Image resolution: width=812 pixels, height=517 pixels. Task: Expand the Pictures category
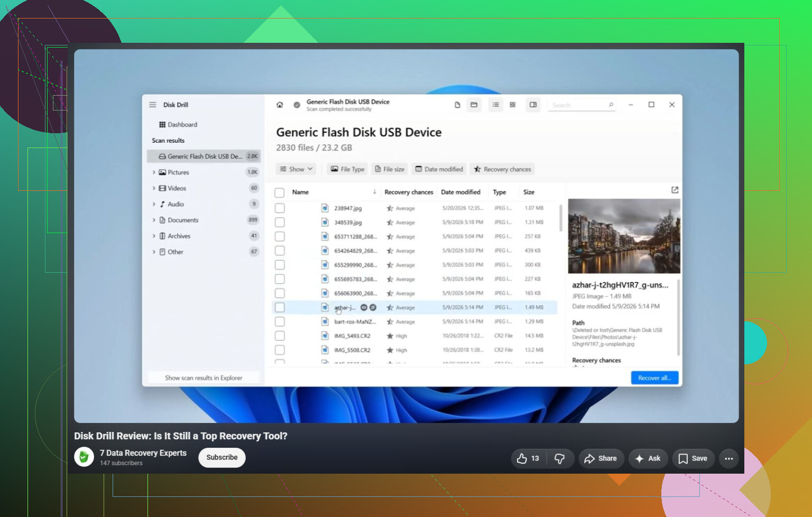pyautogui.click(x=154, y=172)
